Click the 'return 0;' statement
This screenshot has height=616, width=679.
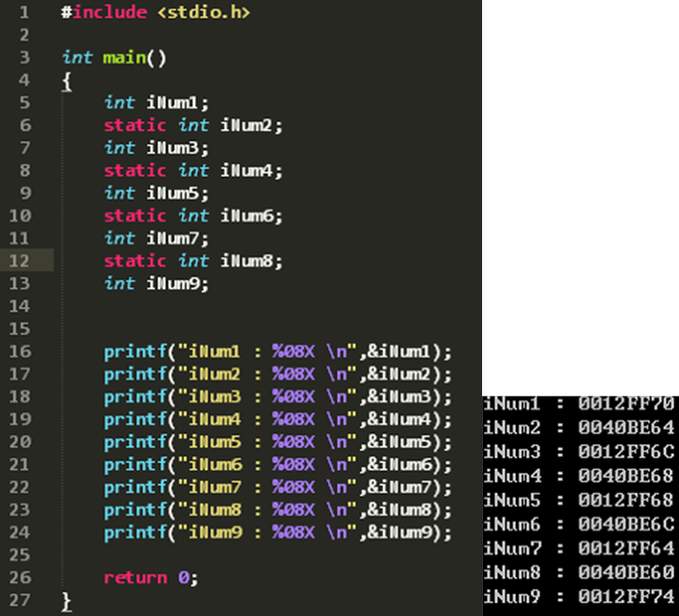click(x=150, y=577)
